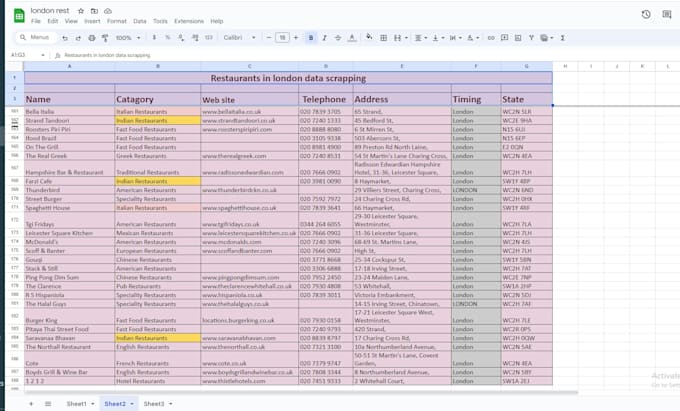Open the Extensions menu
680x411 pixels.
click(x=189, y=21)
